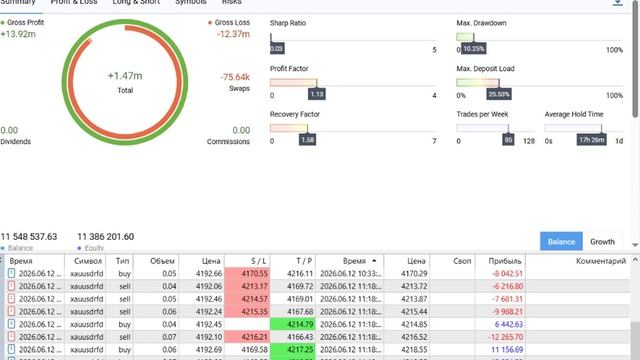Click the open price 4192.66
Image resolution: width=640 pixels, height=360 pixels.
coord(209,273)
